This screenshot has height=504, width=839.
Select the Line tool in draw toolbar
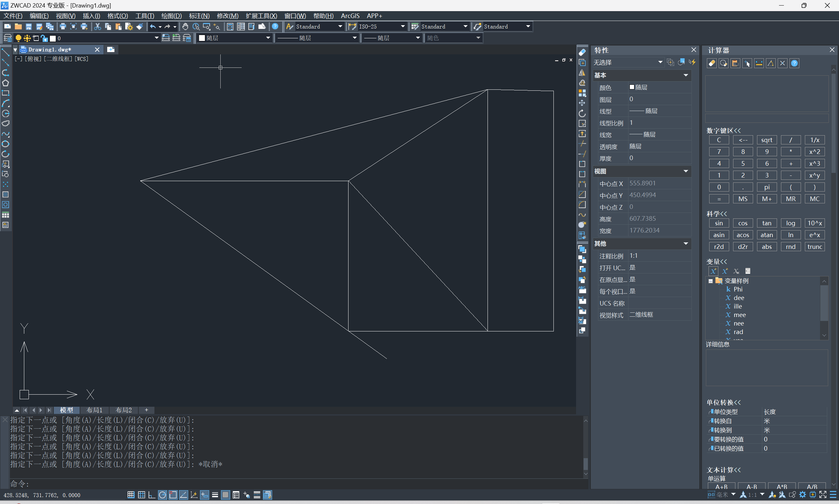pos(6,52)
